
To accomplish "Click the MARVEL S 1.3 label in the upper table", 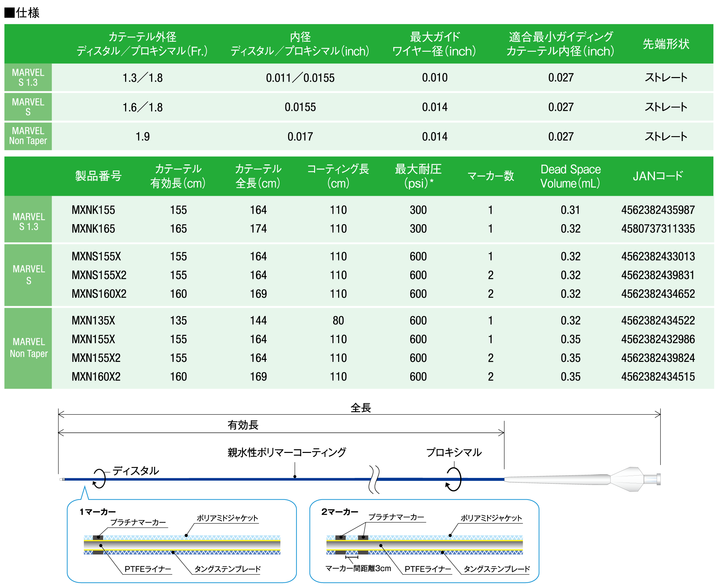I will tap(28, 78).
